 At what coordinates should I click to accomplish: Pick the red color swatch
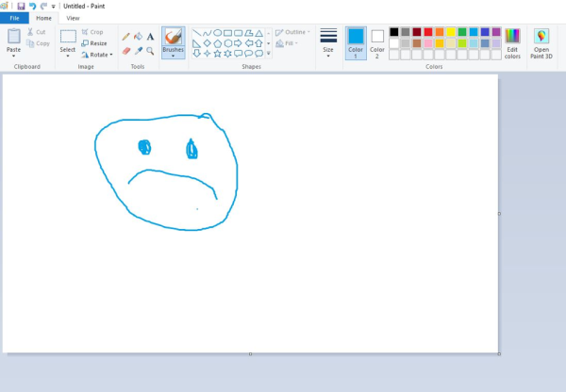[x=428, y=31]
